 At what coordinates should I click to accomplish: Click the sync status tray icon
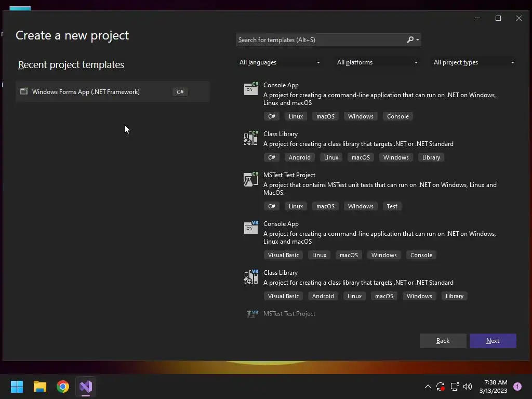coord(441,387)
